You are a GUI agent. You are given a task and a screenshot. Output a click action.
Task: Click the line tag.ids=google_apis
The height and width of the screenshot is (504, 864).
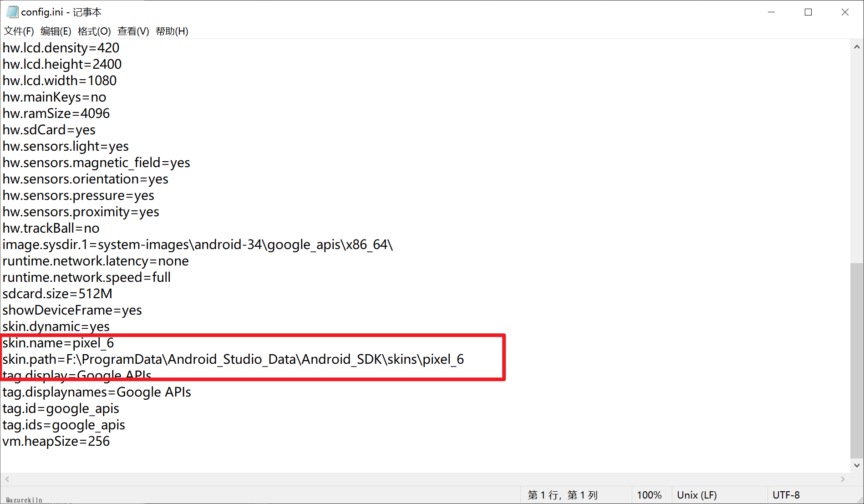pos(64,425)
